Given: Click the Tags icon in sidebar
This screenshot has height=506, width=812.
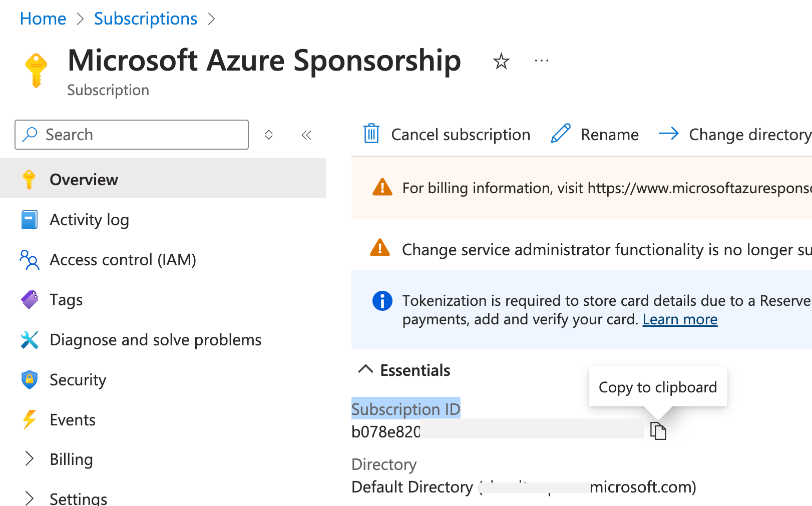Looking at the screenshot, I should 30,300.
